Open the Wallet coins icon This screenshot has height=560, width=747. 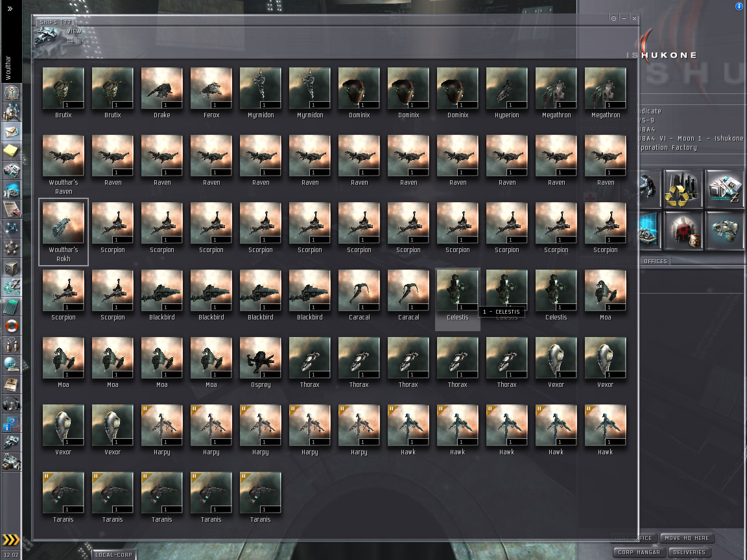click(x=11, y=288)
